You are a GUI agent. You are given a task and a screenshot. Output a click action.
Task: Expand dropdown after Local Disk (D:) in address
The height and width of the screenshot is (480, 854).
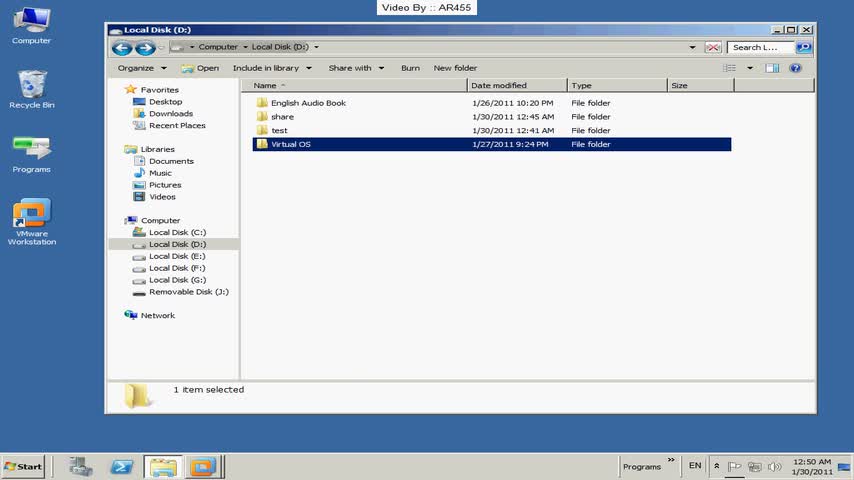pos(316,47)
